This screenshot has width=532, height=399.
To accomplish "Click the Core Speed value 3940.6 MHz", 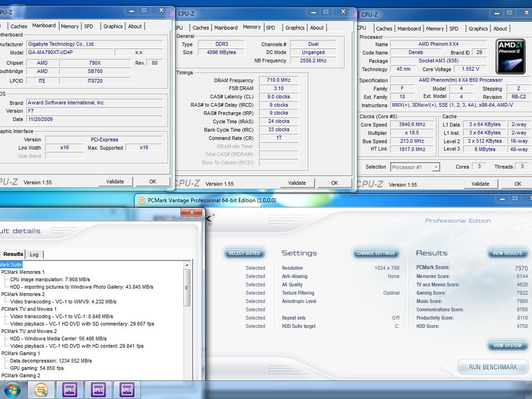I will pyautogui.click(x=412, y=125).
